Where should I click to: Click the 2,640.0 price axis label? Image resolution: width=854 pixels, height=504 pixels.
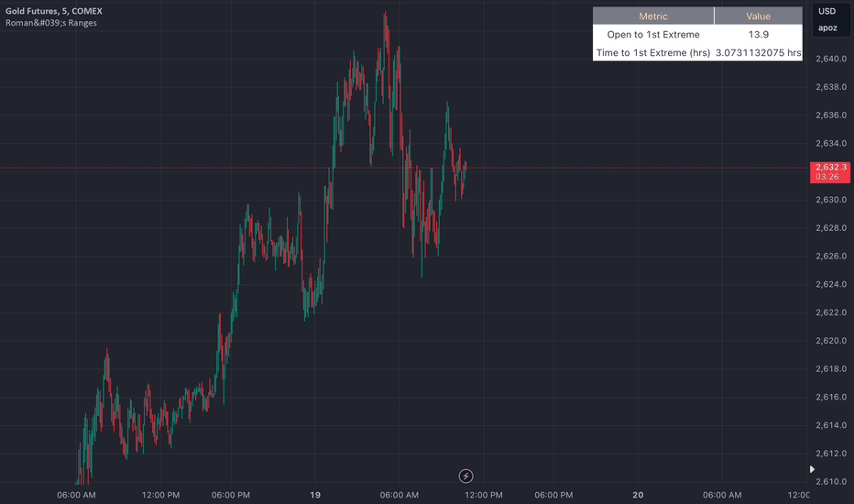[831, 59]
